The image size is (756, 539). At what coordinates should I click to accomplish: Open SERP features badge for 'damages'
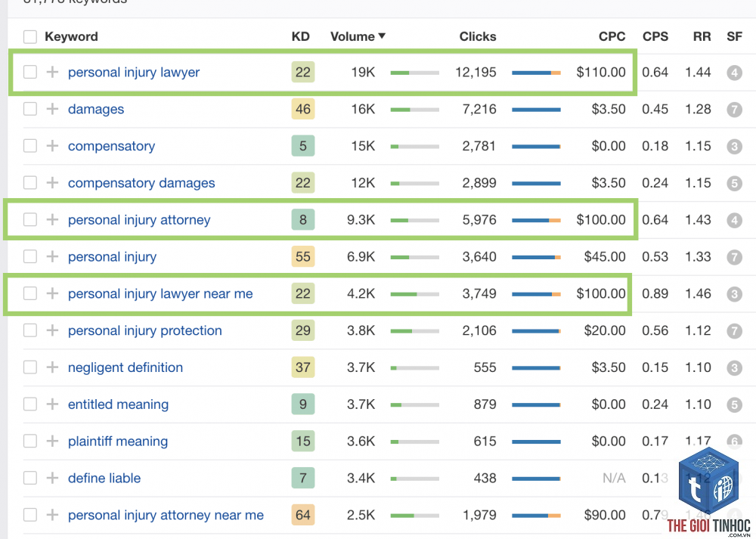(x=734, y=110)
